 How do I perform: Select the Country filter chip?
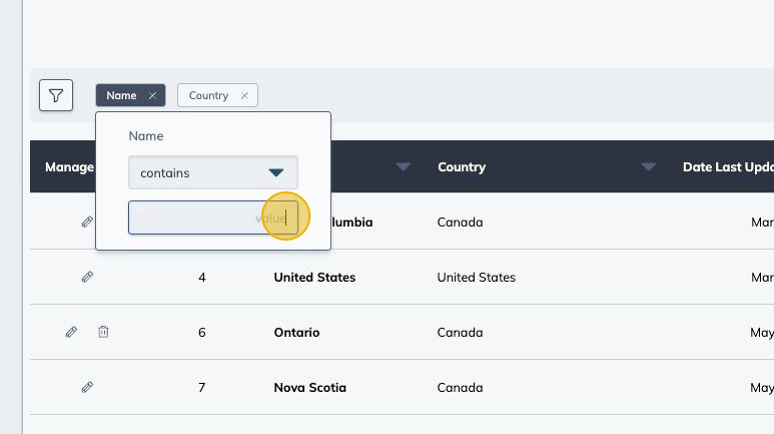(x=208, y=96)
